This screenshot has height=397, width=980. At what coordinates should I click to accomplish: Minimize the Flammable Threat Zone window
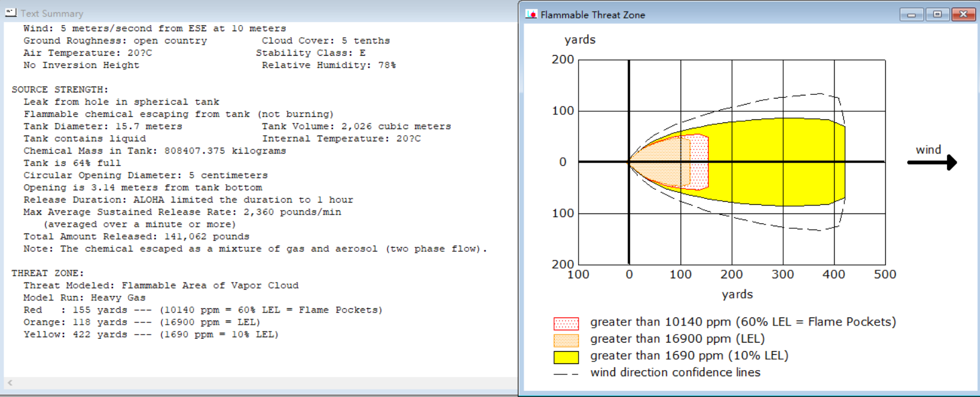click(x=911, y=14)
